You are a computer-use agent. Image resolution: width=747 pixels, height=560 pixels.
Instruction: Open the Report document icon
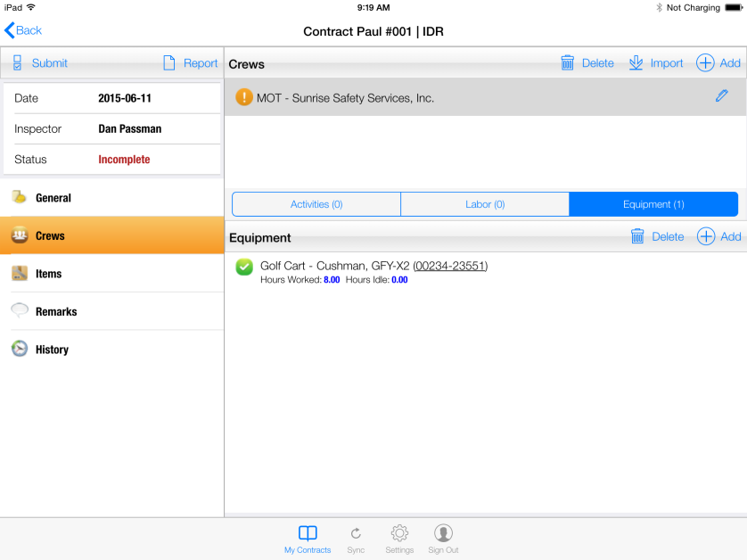point(169,63)
